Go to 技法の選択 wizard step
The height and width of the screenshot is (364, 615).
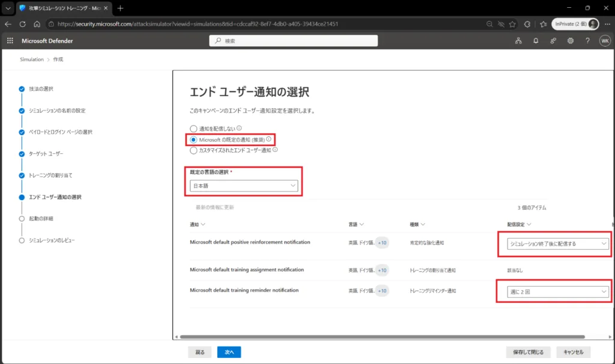(x=41, y=89)
